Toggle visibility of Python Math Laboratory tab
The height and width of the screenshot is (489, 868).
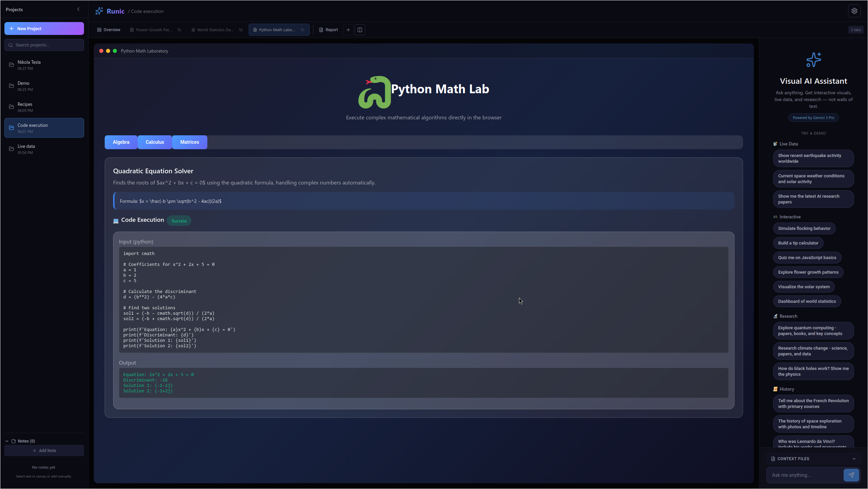click(303, 30)
